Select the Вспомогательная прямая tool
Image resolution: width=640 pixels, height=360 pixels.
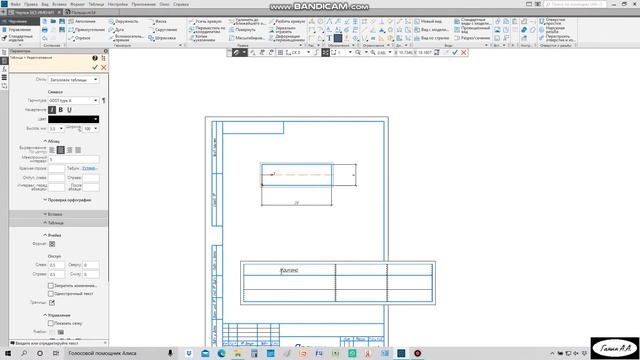click(x=126, y=38)
